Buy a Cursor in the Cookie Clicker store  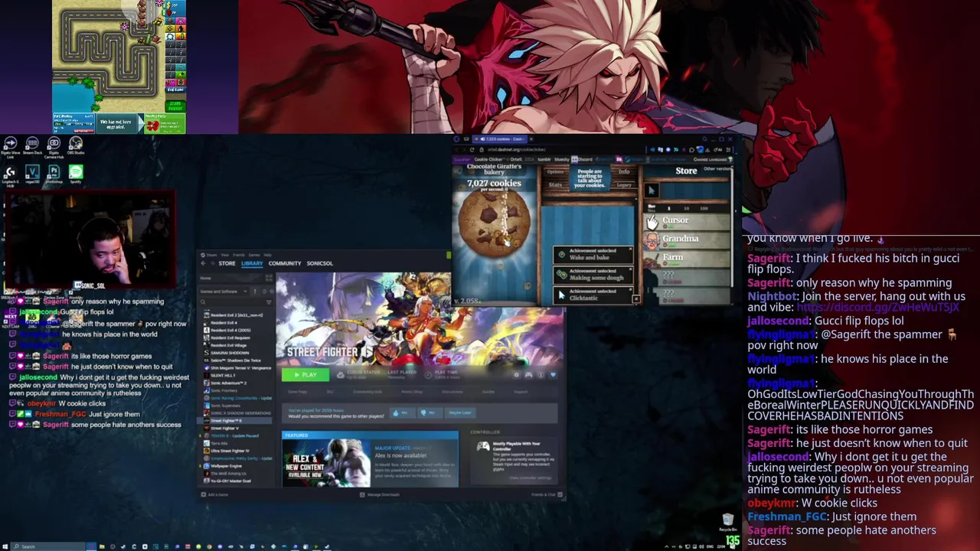click(687, 221)
